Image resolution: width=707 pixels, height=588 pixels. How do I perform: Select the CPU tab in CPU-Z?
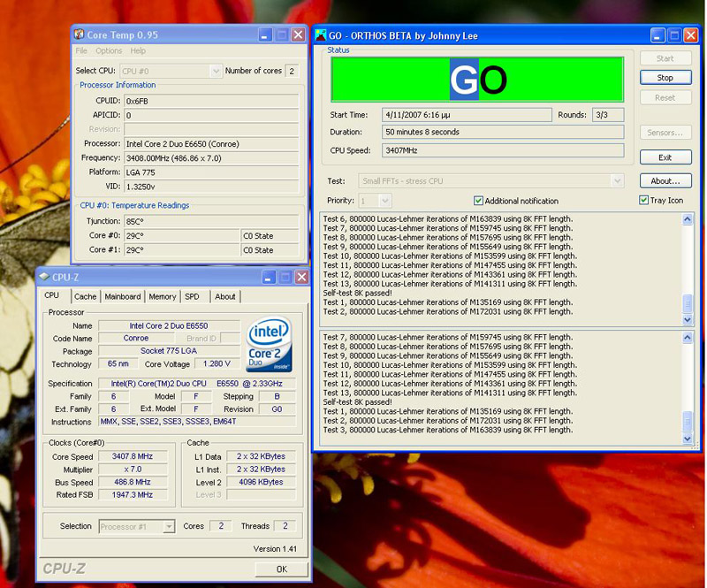tap(52, 295)
